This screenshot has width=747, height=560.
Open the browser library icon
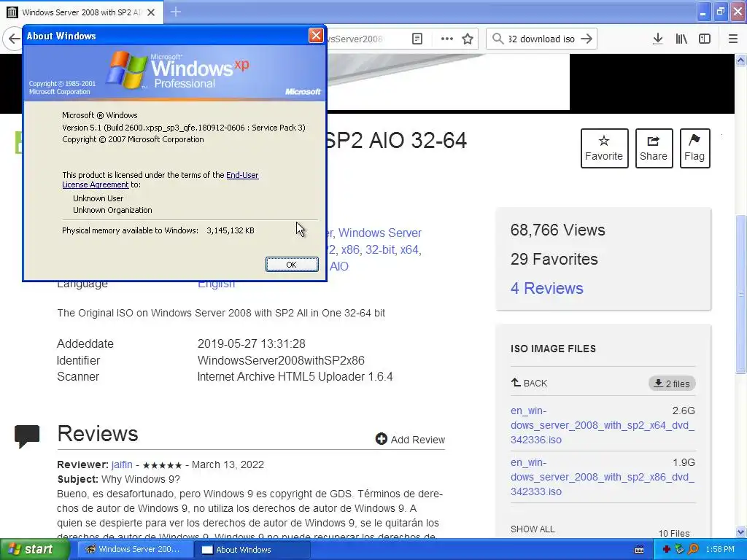[x=681, y=39]
